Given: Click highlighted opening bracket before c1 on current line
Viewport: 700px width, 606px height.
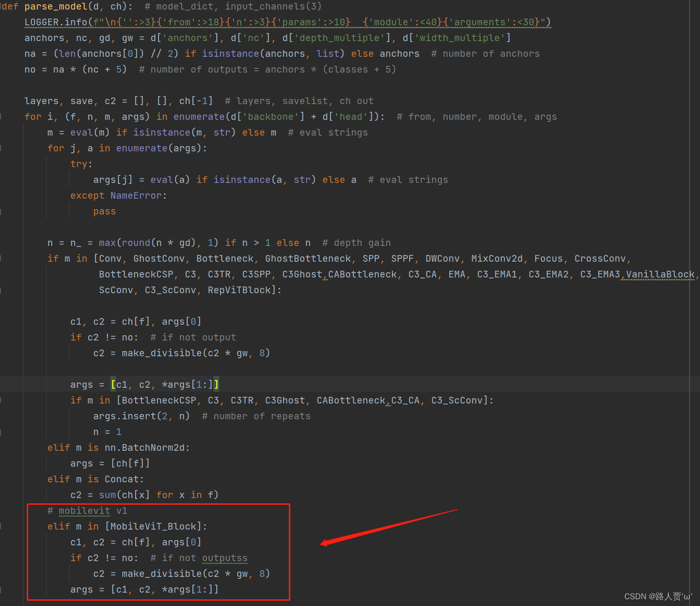Looking at the screenshot, I should coord(113,384).
